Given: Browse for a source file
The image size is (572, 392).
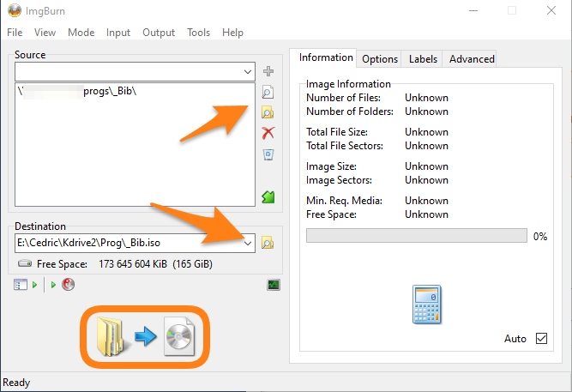Looking at the screenshot, I should [x=268, y=92].
